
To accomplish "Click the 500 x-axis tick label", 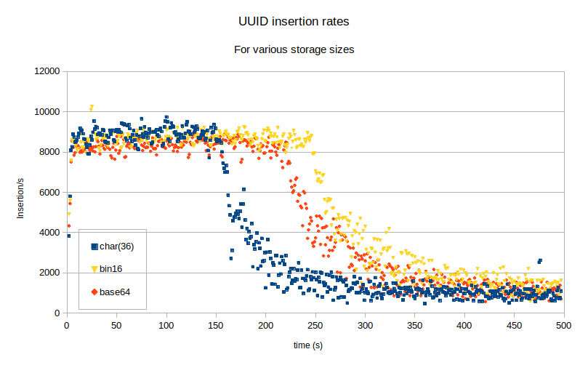I will [x=564, y=325].
